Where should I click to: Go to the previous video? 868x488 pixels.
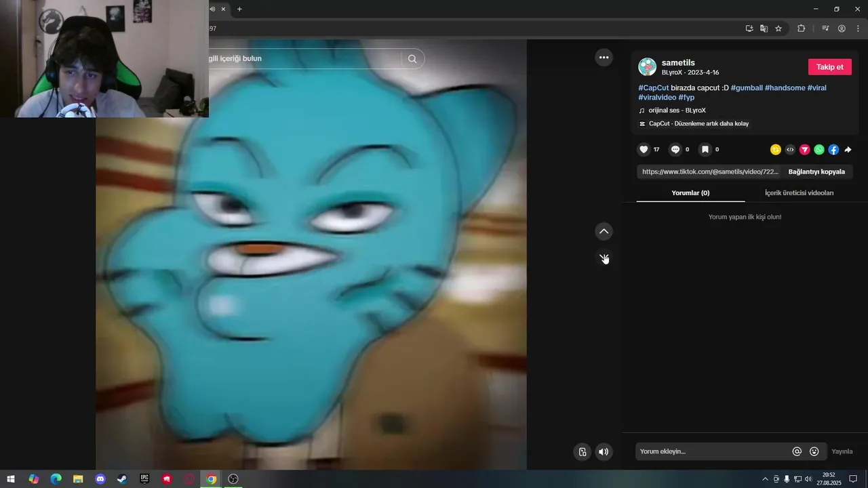(x=604, y=232)
